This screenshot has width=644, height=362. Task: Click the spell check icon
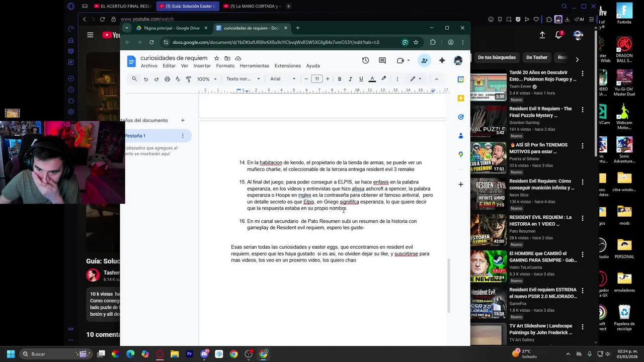pyautogui.click(x=178, y=79)
